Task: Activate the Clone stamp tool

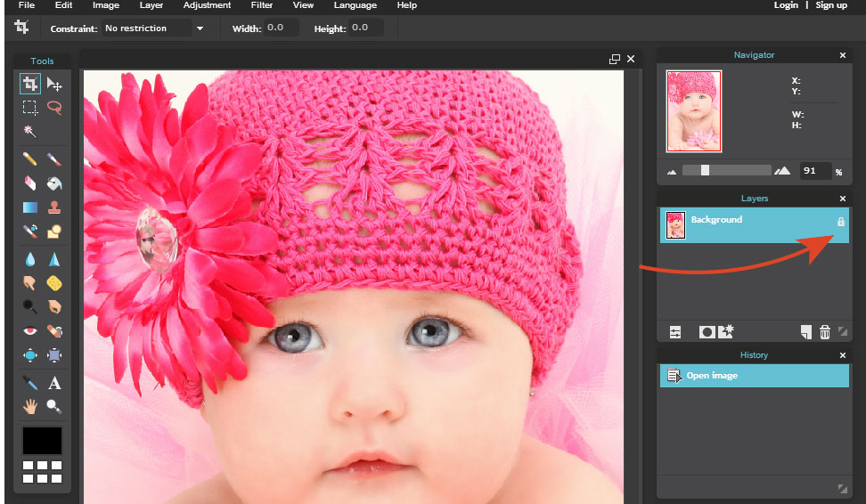Action: [x=54, y=207]
